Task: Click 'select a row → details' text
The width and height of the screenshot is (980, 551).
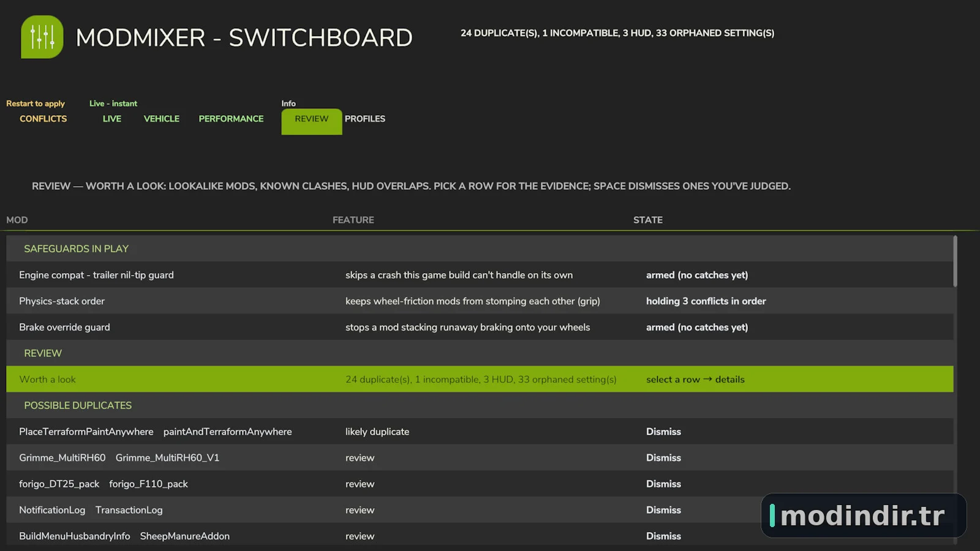Action: coord(695,380)
